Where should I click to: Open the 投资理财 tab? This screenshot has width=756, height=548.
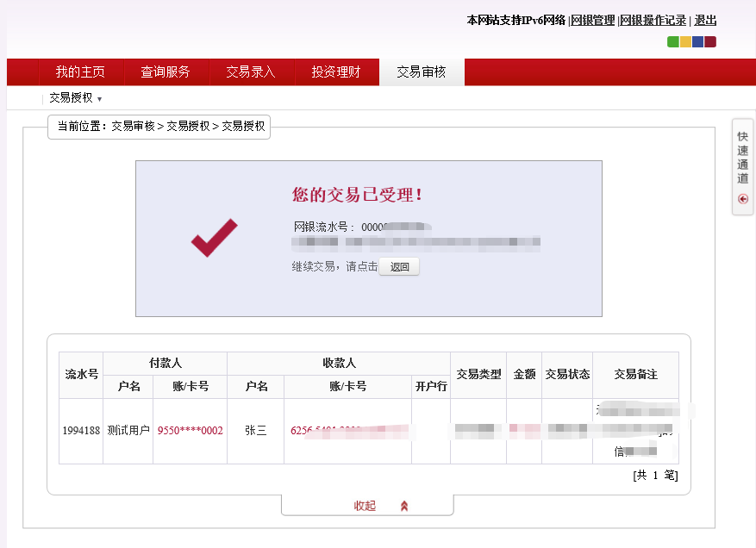[336, 72]
